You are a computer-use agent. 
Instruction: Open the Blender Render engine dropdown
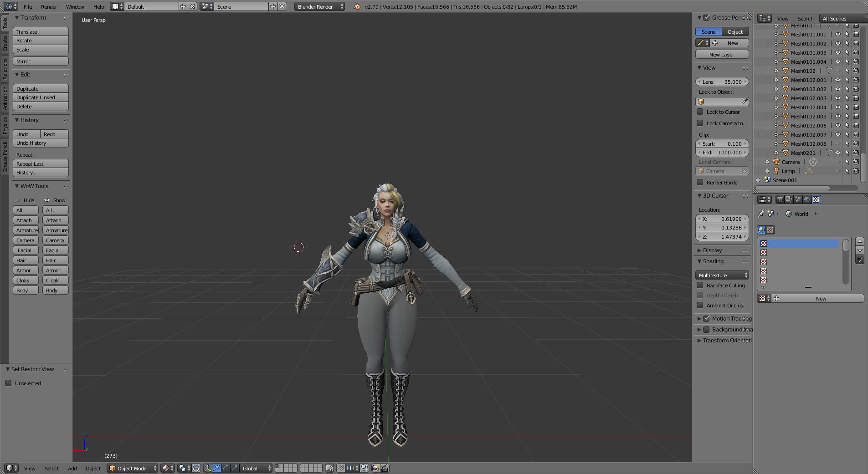tap(320, 6)
